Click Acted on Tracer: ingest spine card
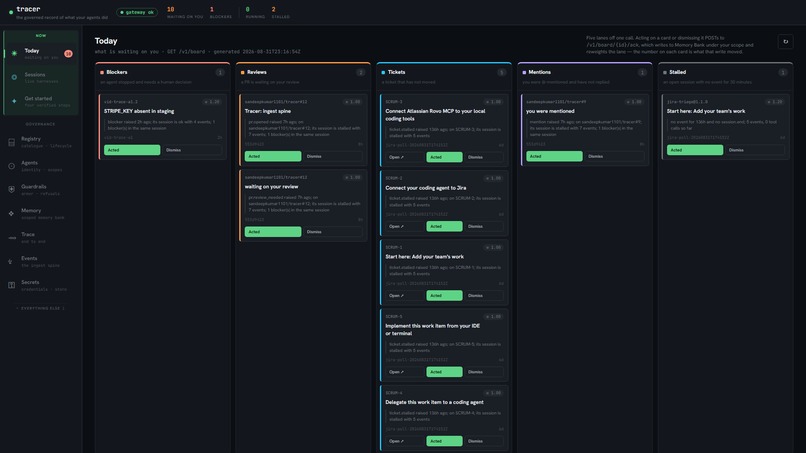Image resolution: width=806 pixels, height=453 pixels. point(273,156)
